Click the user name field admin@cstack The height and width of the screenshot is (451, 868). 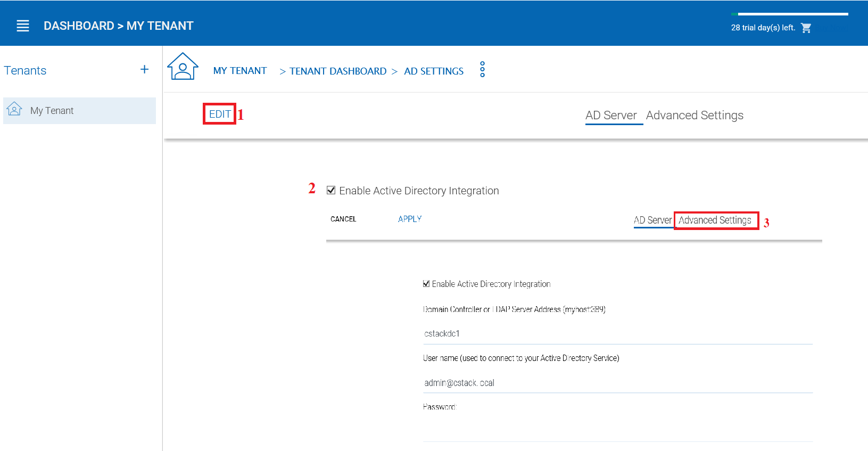tap(618, 383)
